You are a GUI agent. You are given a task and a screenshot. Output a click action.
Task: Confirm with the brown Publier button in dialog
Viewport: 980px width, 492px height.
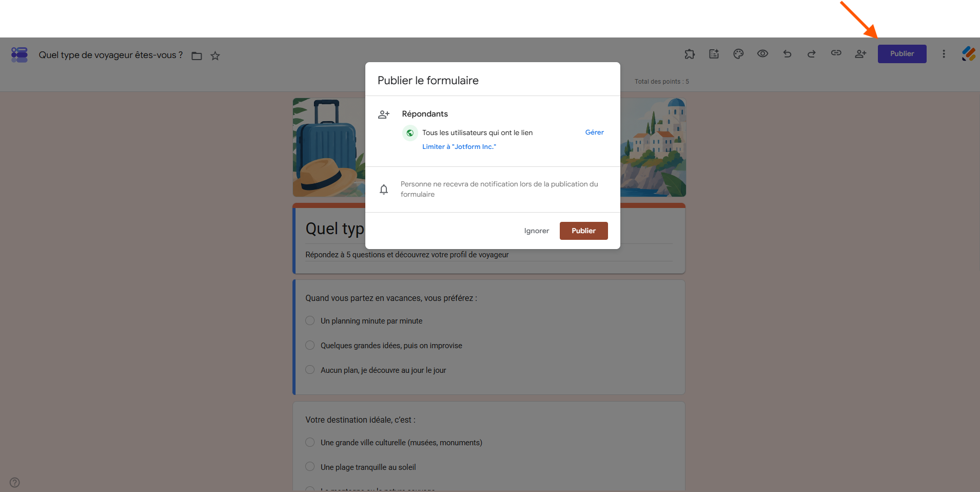[x=583, y=231]
